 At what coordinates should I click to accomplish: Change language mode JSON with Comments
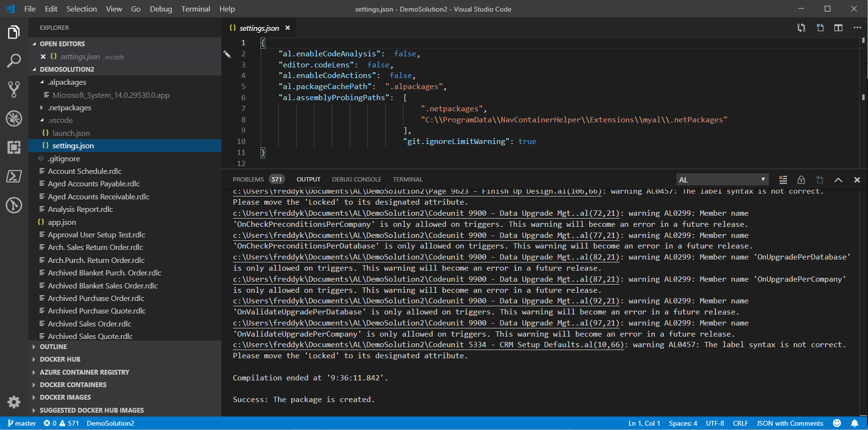(x=790, y=423)
